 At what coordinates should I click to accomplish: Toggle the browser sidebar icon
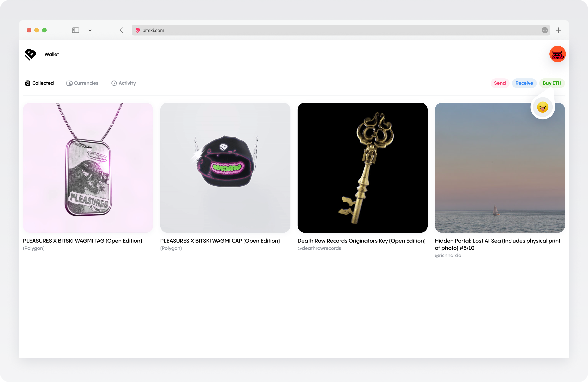coord(75,30)
